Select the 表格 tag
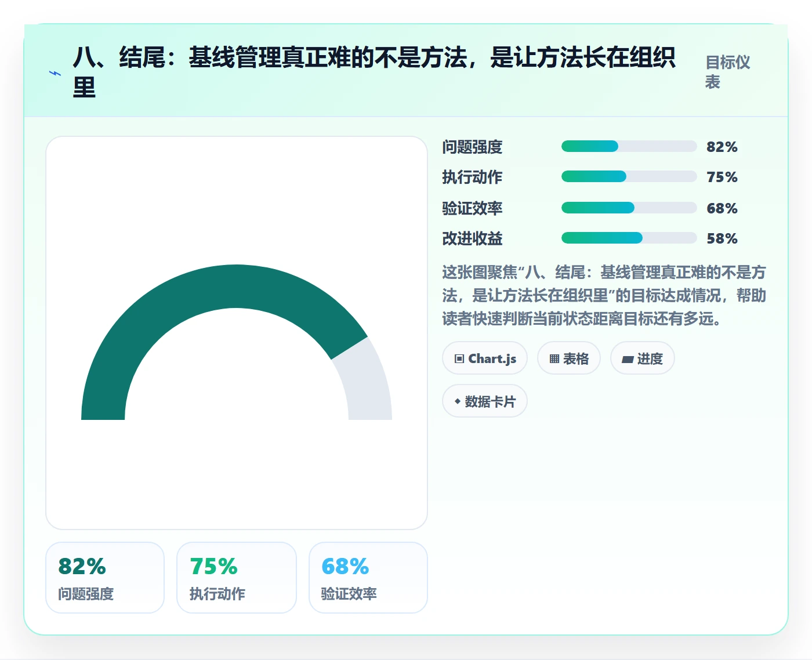The width and height of the screenshot is (812, 660). tap(569, 358)
